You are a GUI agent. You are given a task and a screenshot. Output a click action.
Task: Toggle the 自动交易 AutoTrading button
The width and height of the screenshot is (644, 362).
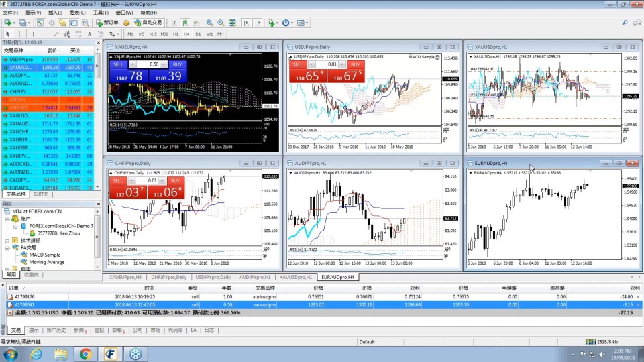click(148, 23)
